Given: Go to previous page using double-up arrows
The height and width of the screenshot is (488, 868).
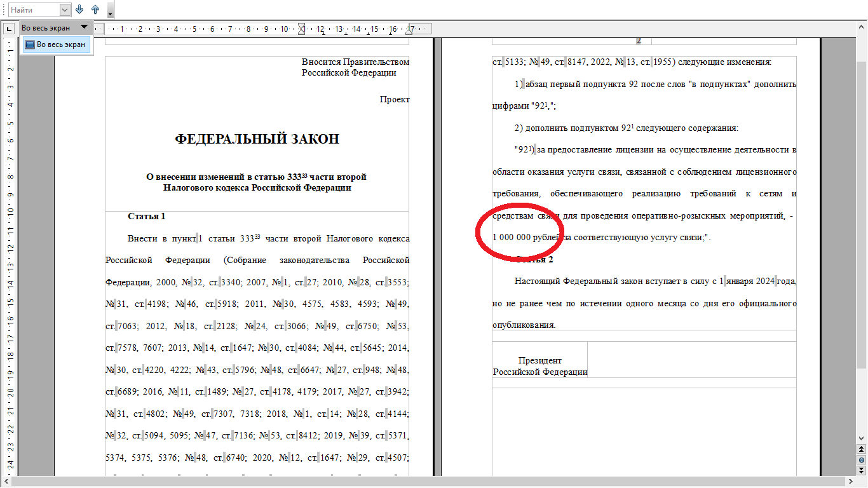Looking at the screenshot, I should (x=861, y=450).
